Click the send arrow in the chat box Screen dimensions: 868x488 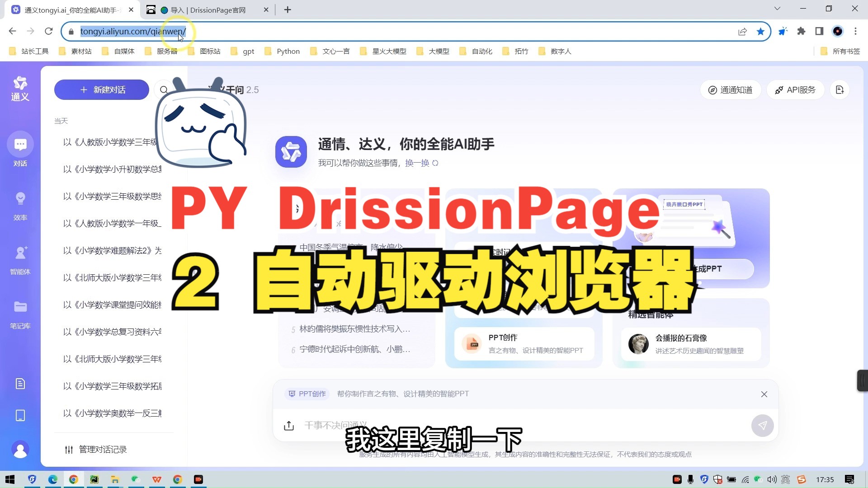coord(762,425)
